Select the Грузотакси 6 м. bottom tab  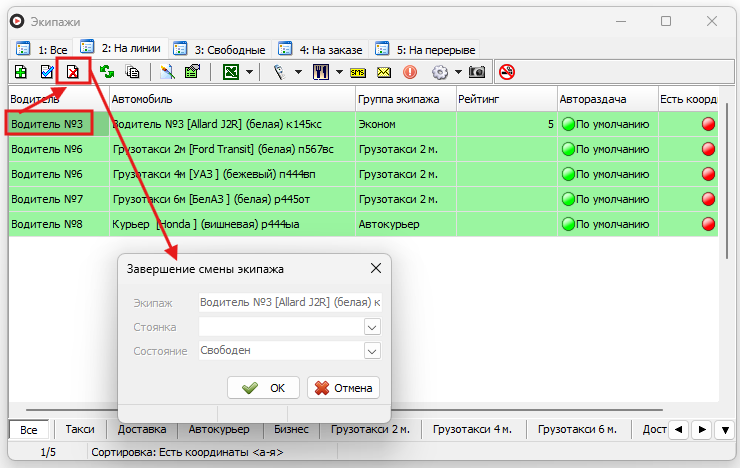point(577,430)
